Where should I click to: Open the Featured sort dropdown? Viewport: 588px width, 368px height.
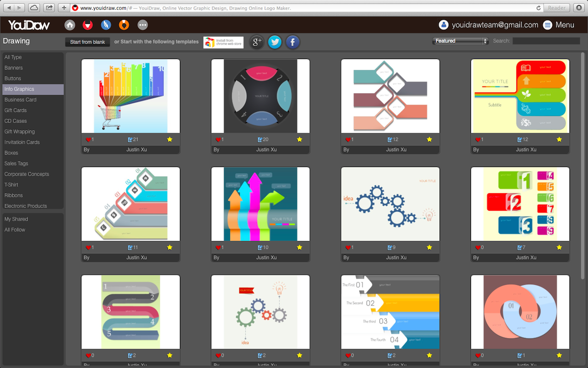tap(460, 41)
